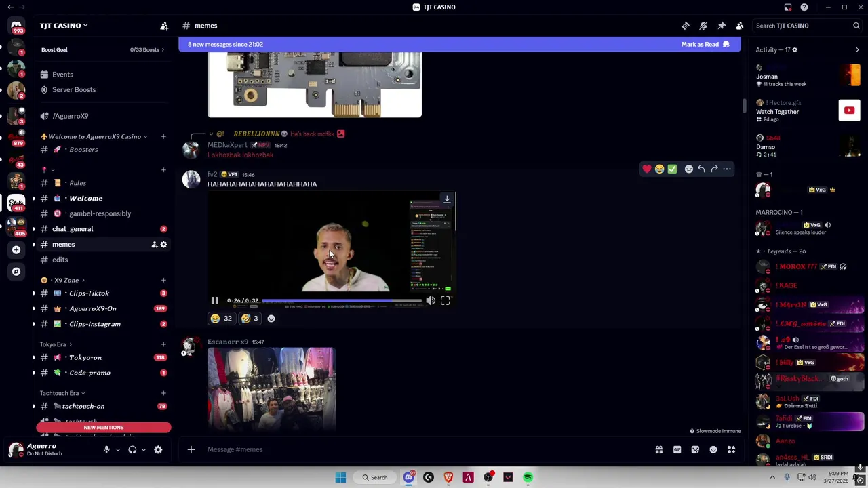868x488 pixels.
Task: Toggle channel notification settings bell icon
Action: 703,26
